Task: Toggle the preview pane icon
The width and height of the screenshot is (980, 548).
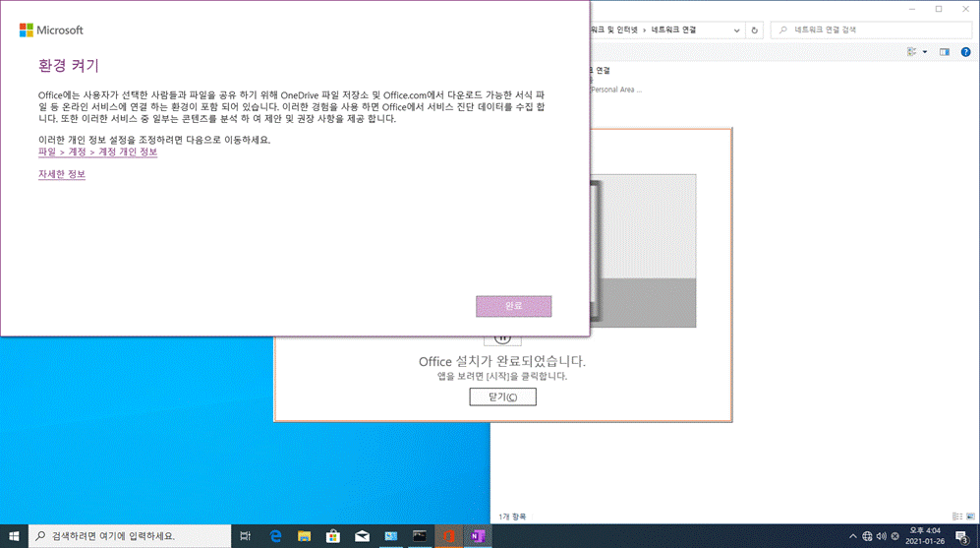Action: pos(945,52)
